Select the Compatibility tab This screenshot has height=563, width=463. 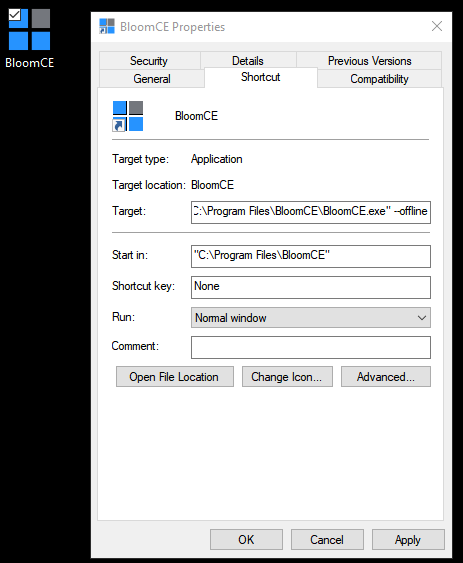[x=379, y=79]
